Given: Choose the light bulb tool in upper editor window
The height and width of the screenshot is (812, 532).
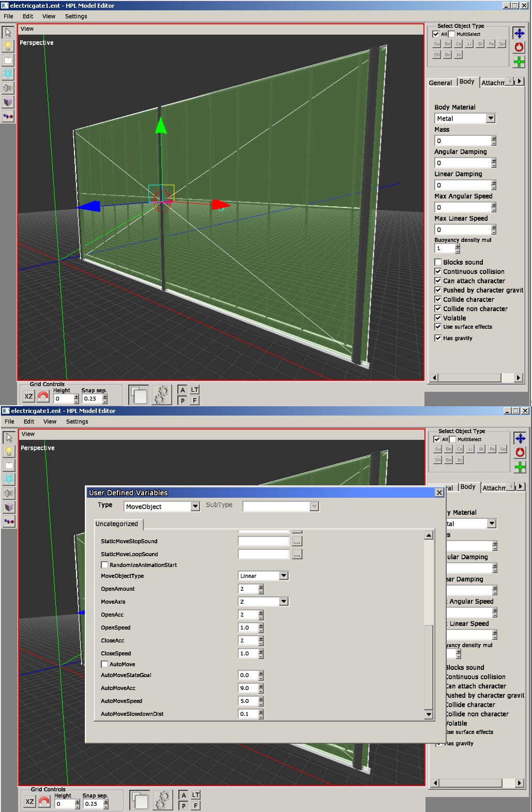Looking at the screenshot, I should pyautogui.click(x=8, y=46).
